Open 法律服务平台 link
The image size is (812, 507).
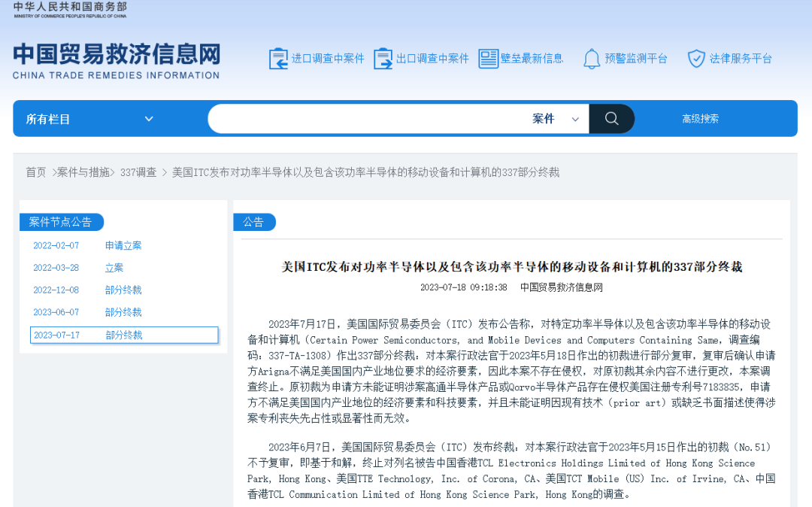pyautogui.click(x=741, y=59)
